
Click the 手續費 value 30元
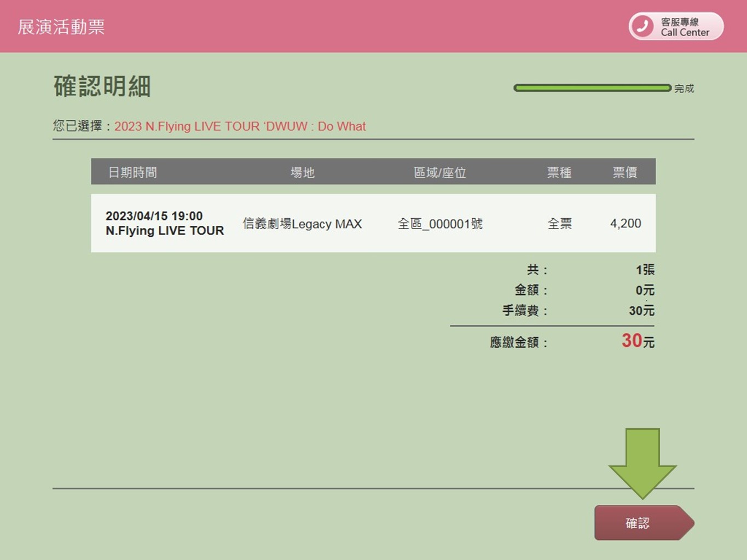(642, 311)
